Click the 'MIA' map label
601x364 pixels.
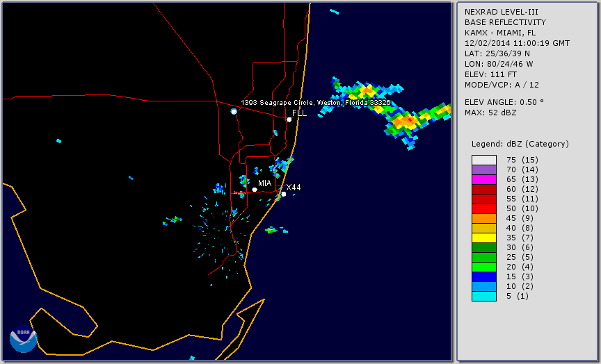tap(264, 183)
